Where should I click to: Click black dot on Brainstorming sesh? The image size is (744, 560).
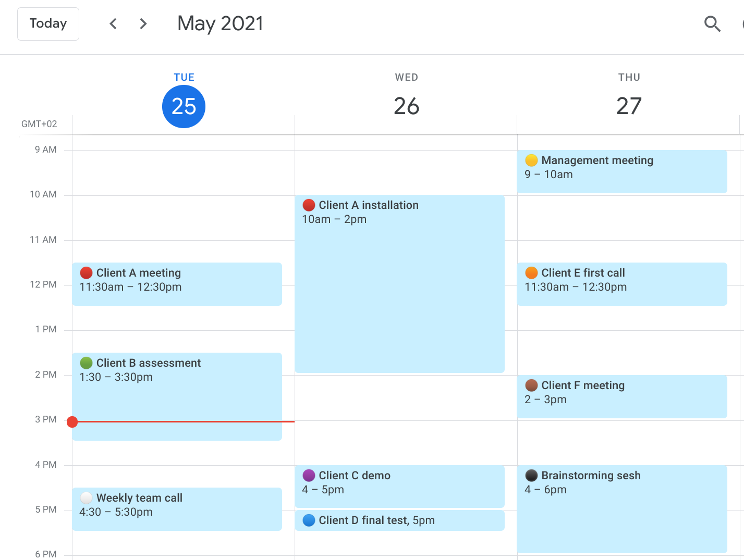pos(531,476)
